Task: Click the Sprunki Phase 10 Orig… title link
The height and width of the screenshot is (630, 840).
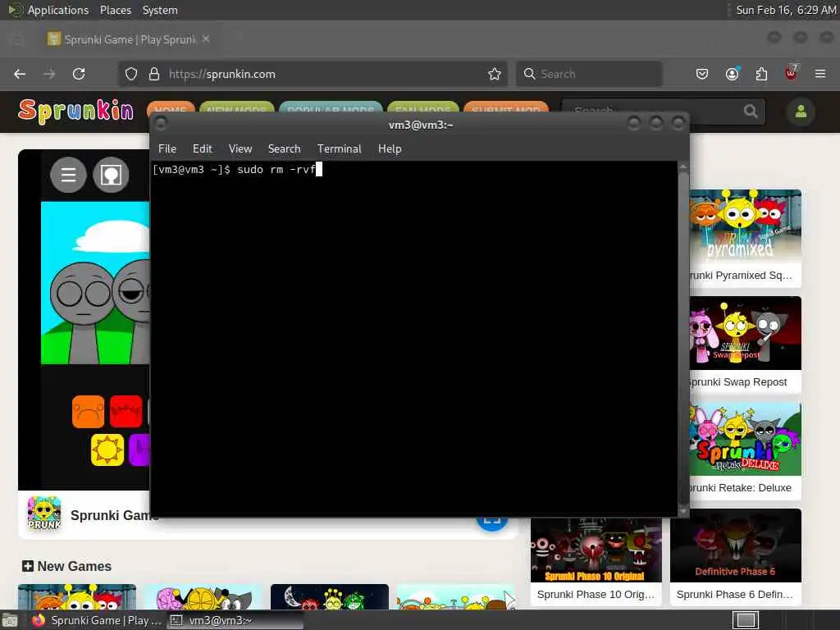Action: (x=596, y=595)
